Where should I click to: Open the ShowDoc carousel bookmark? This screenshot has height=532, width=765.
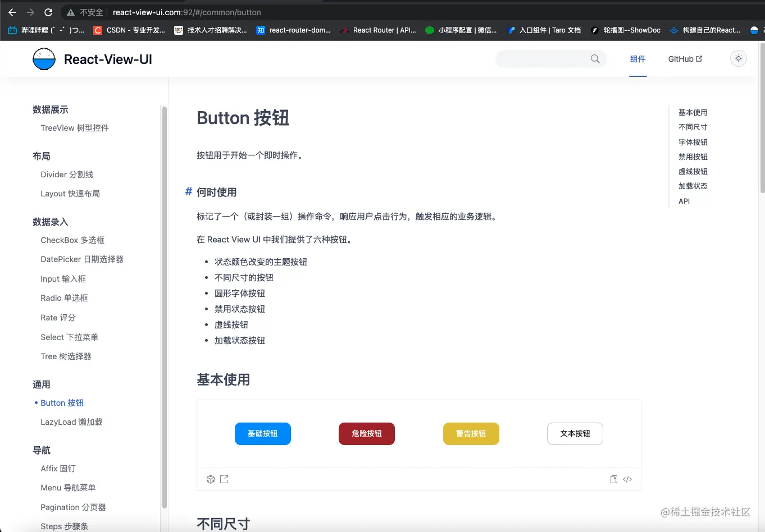click(626, 30)
